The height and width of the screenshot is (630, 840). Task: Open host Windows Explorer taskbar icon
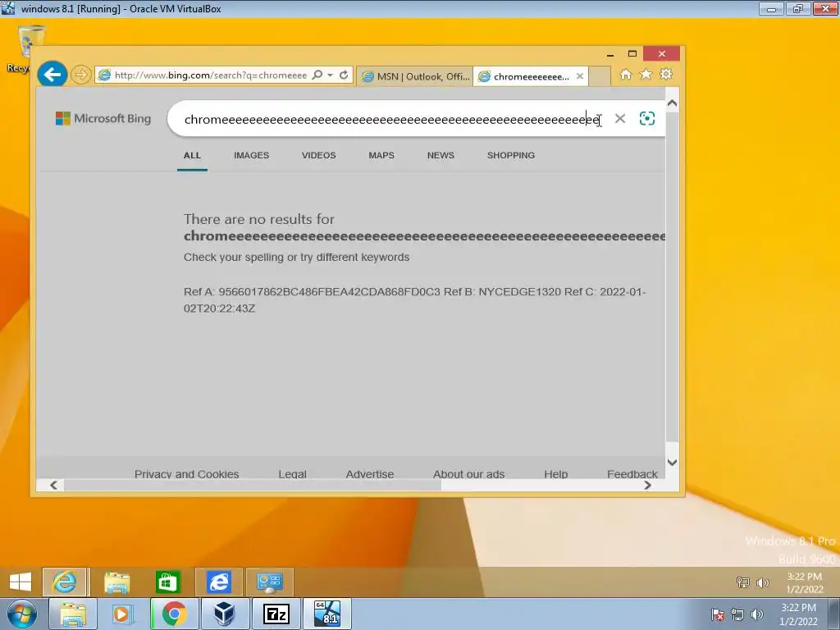point(73,614)
